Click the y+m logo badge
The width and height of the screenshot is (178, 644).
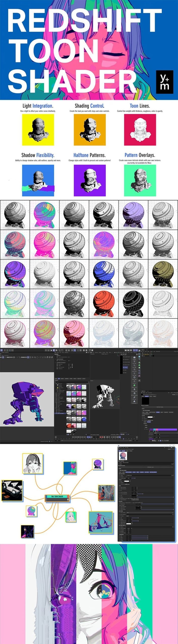(x=165, y=82)
